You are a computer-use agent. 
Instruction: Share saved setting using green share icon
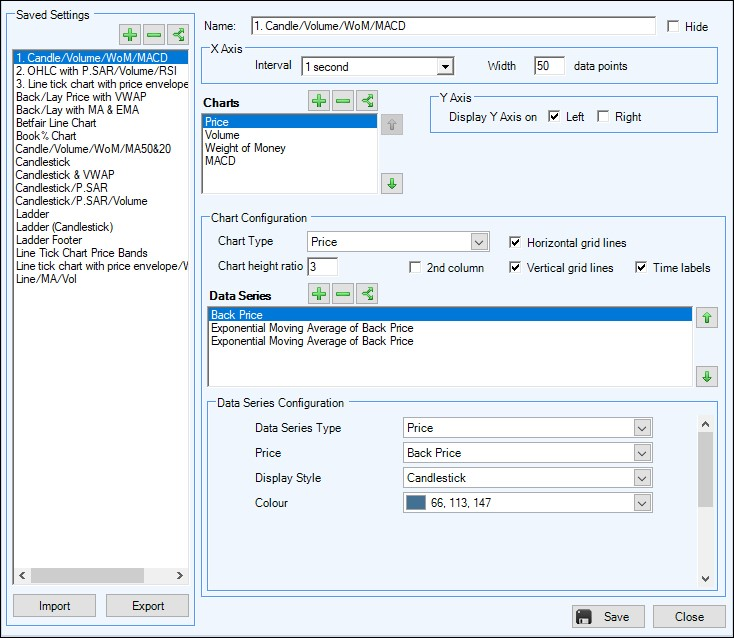(178, 35)
